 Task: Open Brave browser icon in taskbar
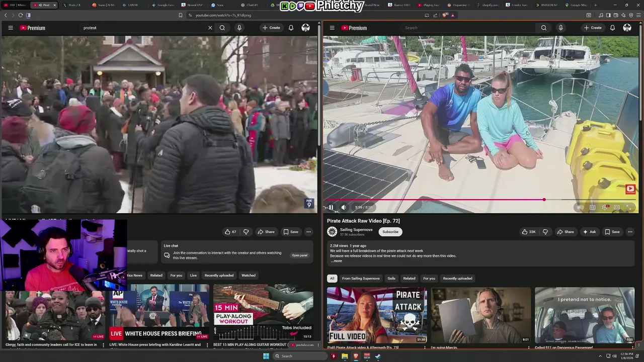[x=356, y=356]
